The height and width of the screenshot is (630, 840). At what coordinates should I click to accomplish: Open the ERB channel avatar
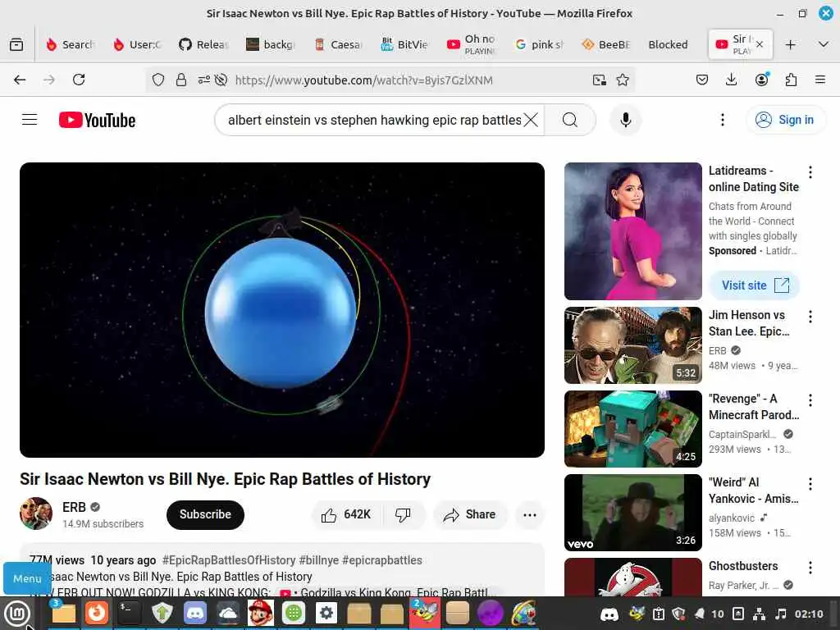coord(36,514)
